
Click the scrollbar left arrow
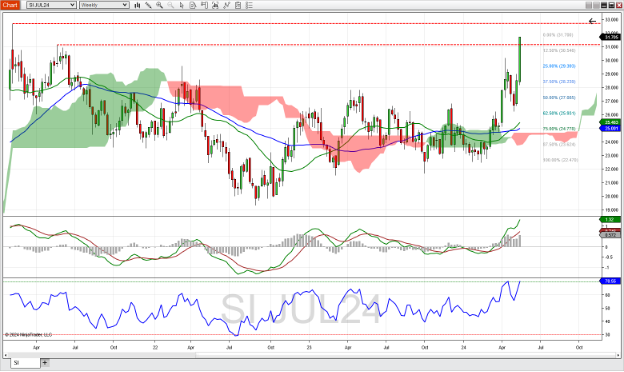[6, 355]
